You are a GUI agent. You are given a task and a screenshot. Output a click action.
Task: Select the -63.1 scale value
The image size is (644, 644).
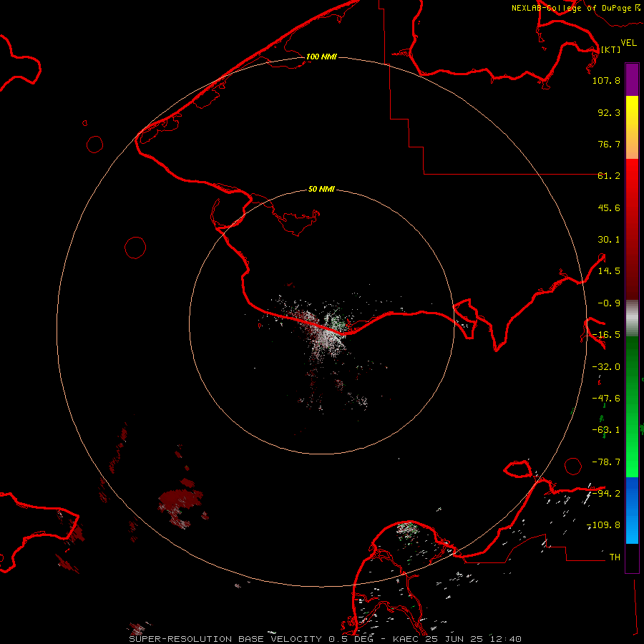point(606,430)
